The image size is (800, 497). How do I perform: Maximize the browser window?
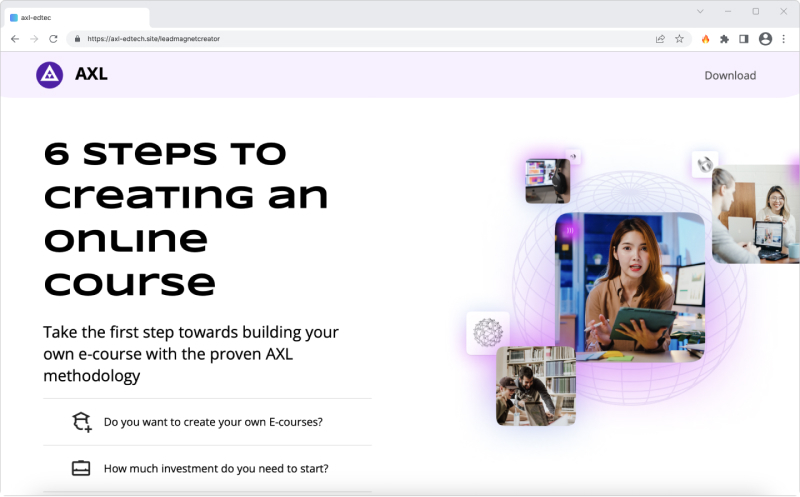[x=756, y=11]
